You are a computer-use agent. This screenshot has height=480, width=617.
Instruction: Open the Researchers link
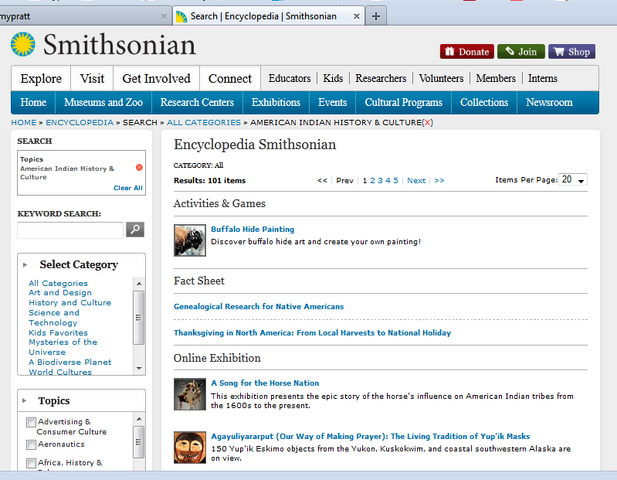tap(381, 78)
